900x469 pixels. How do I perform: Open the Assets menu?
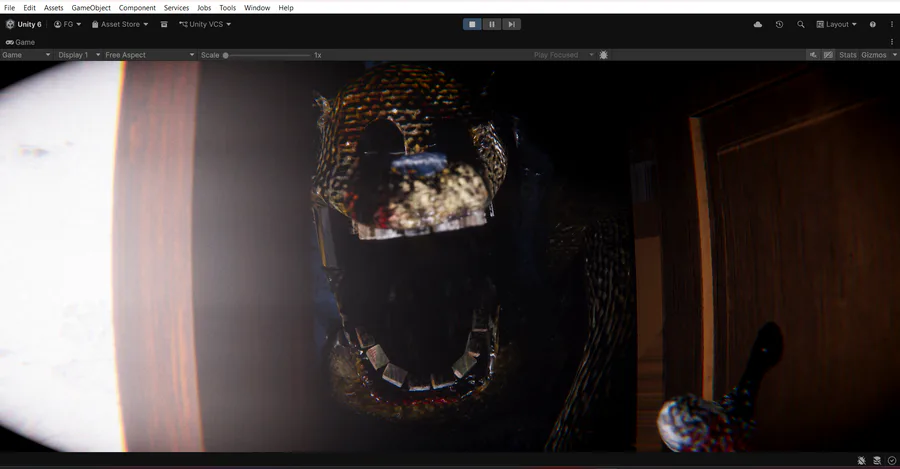click(x=53, y=7)
